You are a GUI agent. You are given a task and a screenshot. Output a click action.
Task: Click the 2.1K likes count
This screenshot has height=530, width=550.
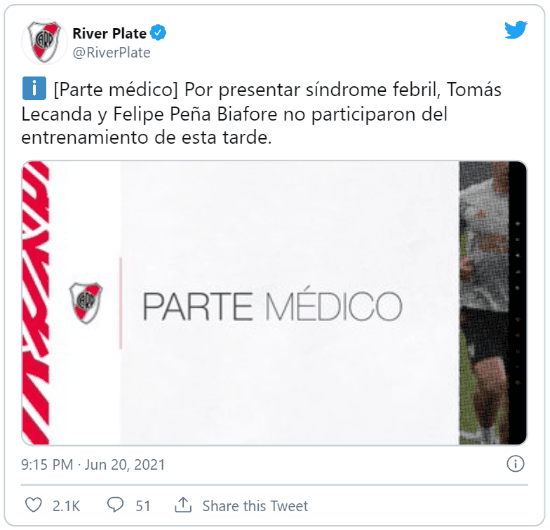pos(66,506)
